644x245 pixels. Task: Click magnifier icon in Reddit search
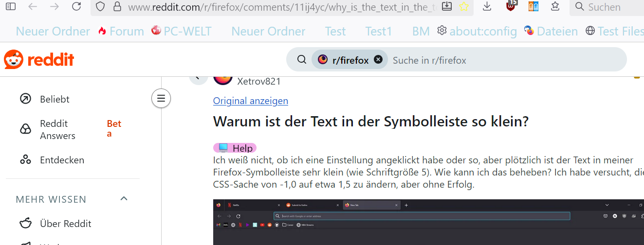click(x=302, y=60)
